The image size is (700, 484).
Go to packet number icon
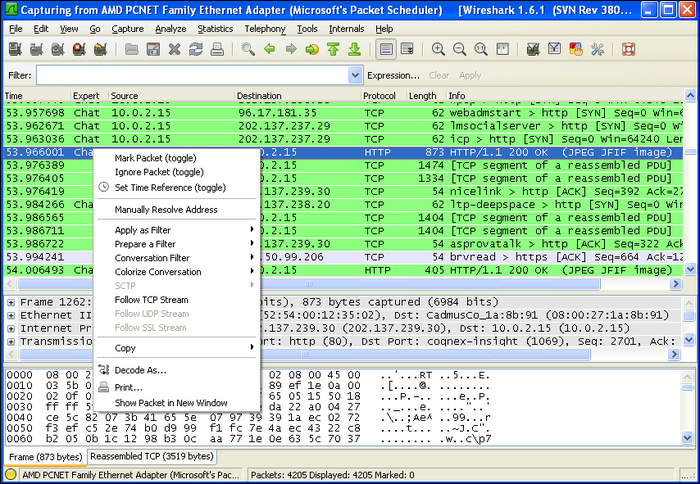point(312,49)
